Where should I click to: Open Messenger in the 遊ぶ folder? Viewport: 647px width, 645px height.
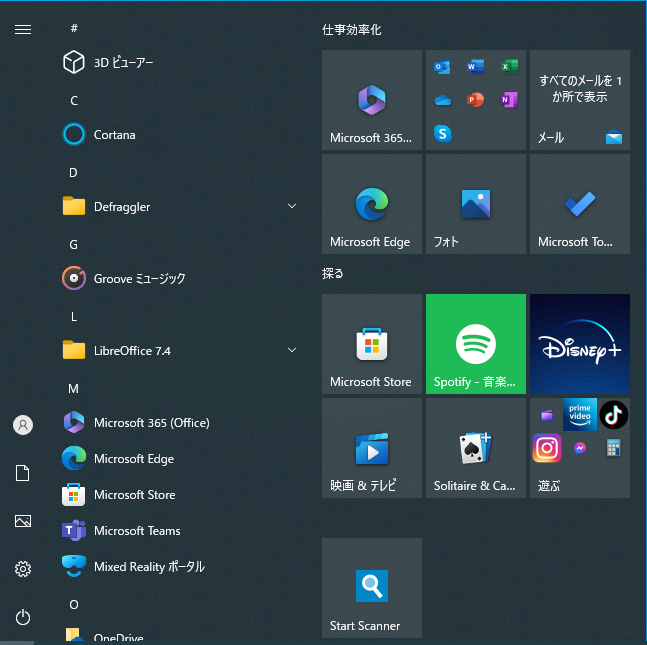click(x=580, y=448)
